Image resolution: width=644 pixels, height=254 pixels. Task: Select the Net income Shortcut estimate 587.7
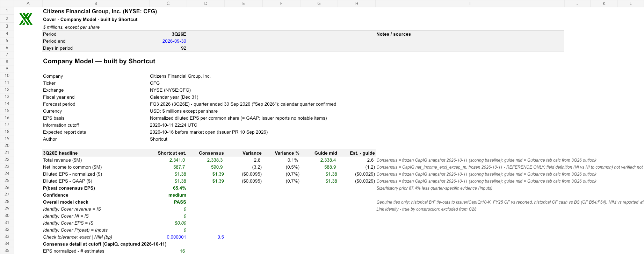179,167
